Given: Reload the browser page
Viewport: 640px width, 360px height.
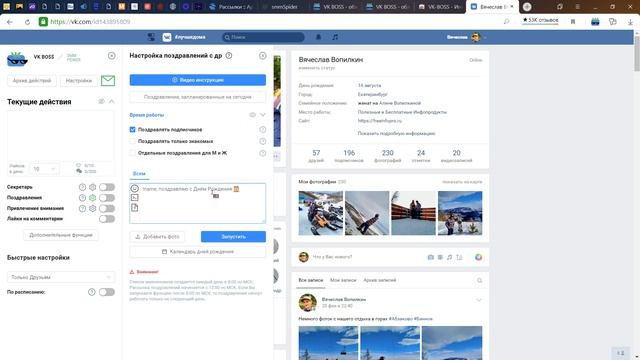Looking at the screenshot, I should tap(27, 22).
